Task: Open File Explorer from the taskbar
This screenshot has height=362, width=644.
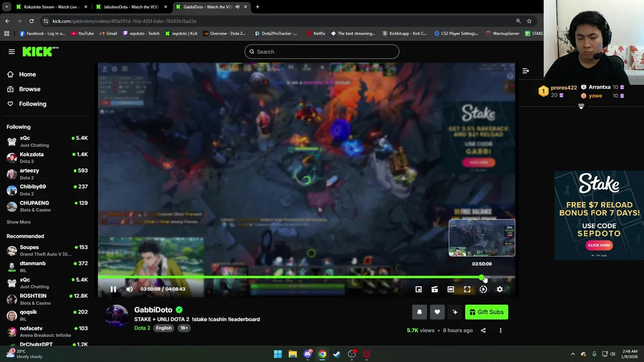Action: tap(292, 354)
